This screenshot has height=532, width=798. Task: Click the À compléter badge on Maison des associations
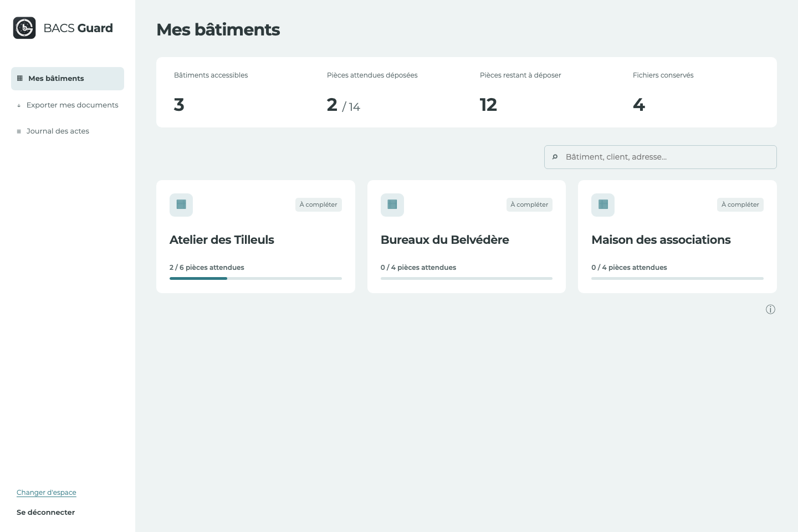click(740, 204)
